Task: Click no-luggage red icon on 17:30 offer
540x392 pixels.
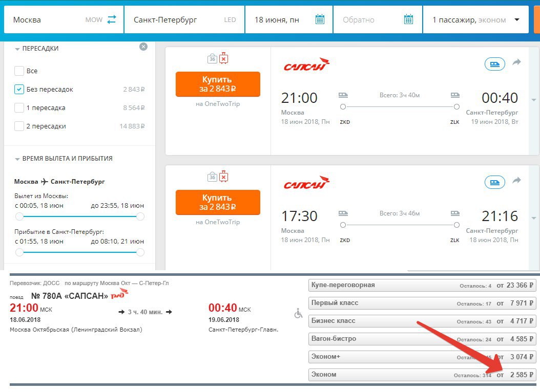Action: pos(224,177)
